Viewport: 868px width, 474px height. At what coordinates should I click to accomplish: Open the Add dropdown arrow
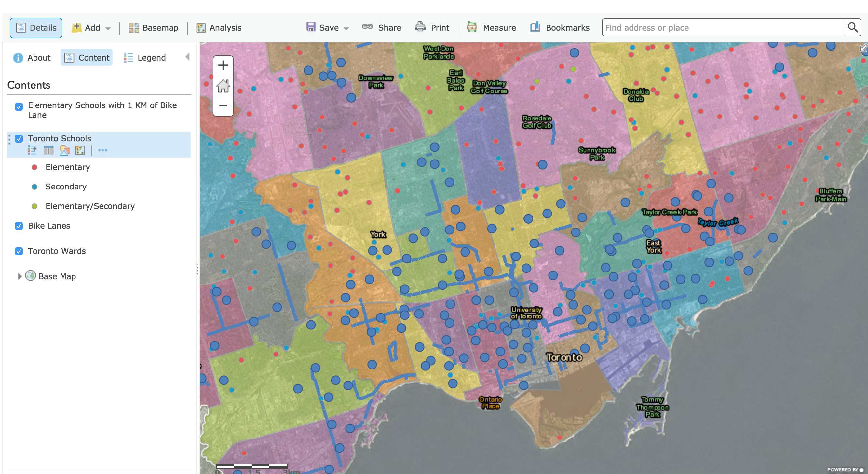pos(108,28)
